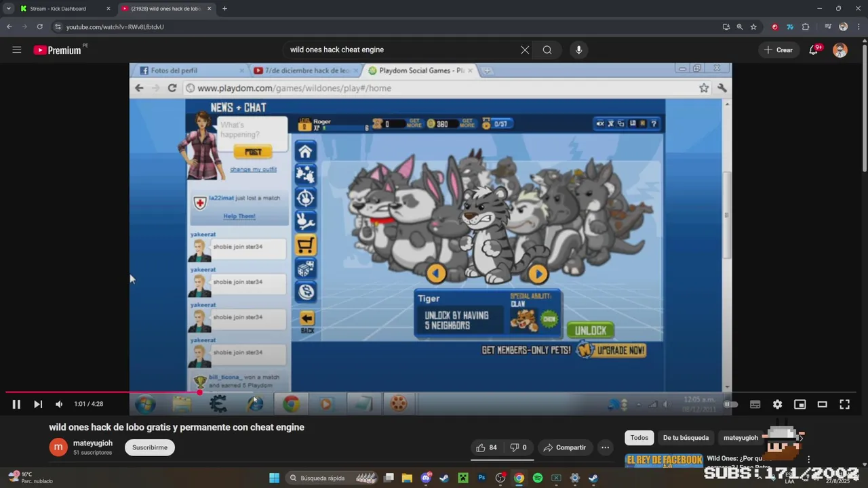The image size is (868, 488).
Task: Open YouTube notifications bell
Action: [x=814, y=49]
